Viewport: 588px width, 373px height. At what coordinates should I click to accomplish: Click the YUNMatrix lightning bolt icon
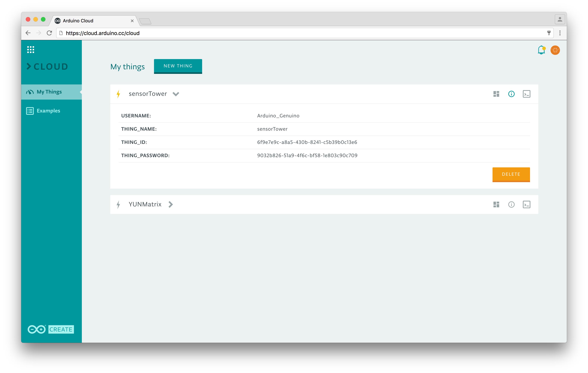(x=118, y=204)
